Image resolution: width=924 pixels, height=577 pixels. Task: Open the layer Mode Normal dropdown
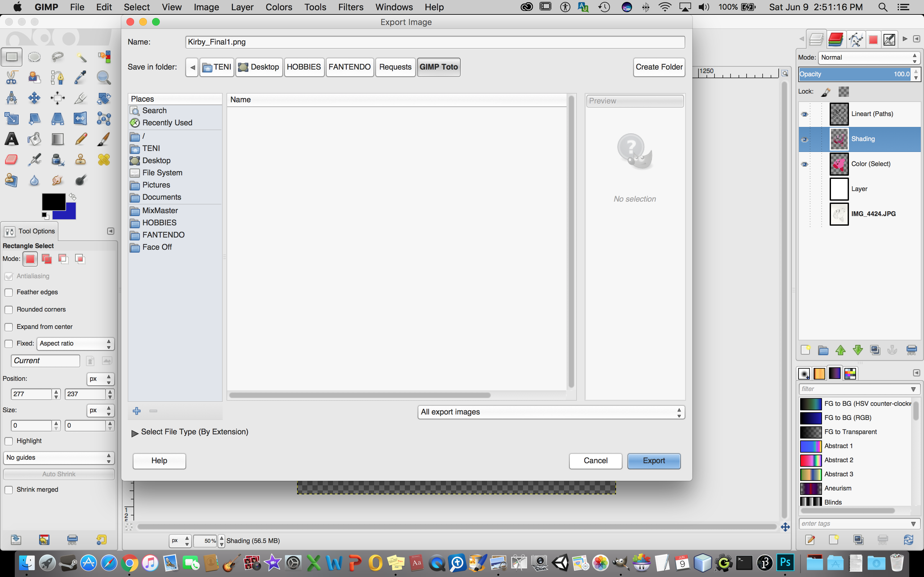tap(868, 58)
